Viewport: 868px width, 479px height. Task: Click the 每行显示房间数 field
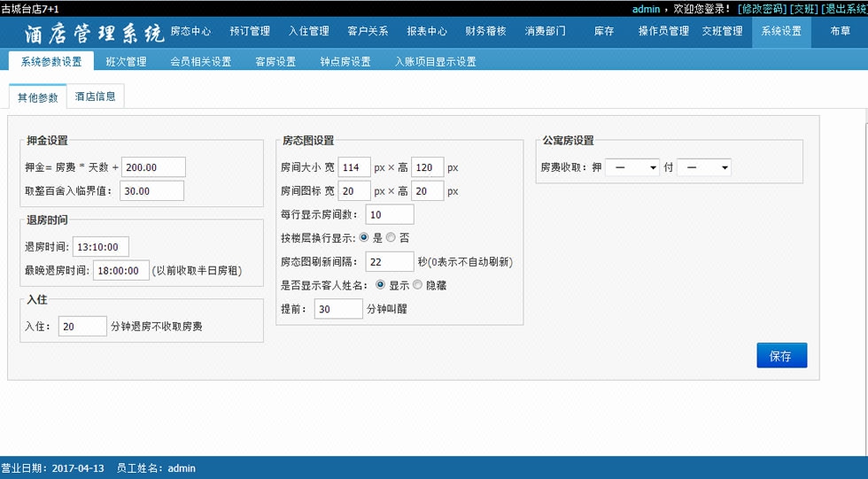390,214
